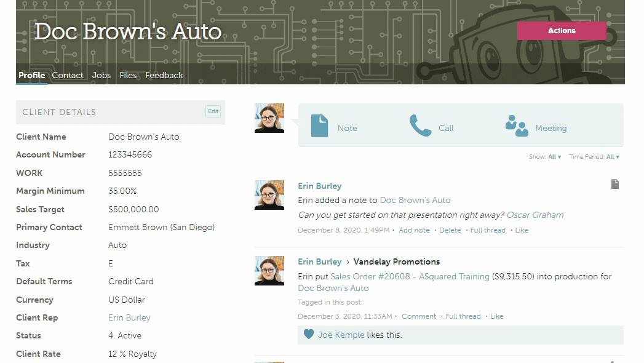644x363 pixels.
Task: Open the Actions button menu
Action: point(562,31)
